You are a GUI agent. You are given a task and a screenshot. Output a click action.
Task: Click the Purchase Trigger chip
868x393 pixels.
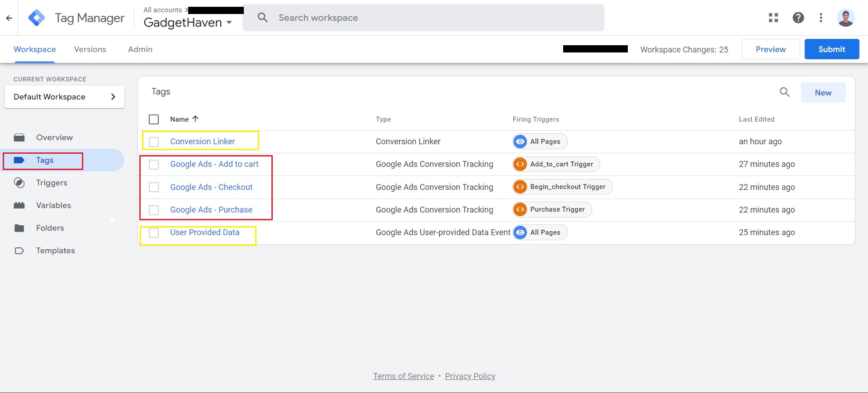[x=552, y=209]
